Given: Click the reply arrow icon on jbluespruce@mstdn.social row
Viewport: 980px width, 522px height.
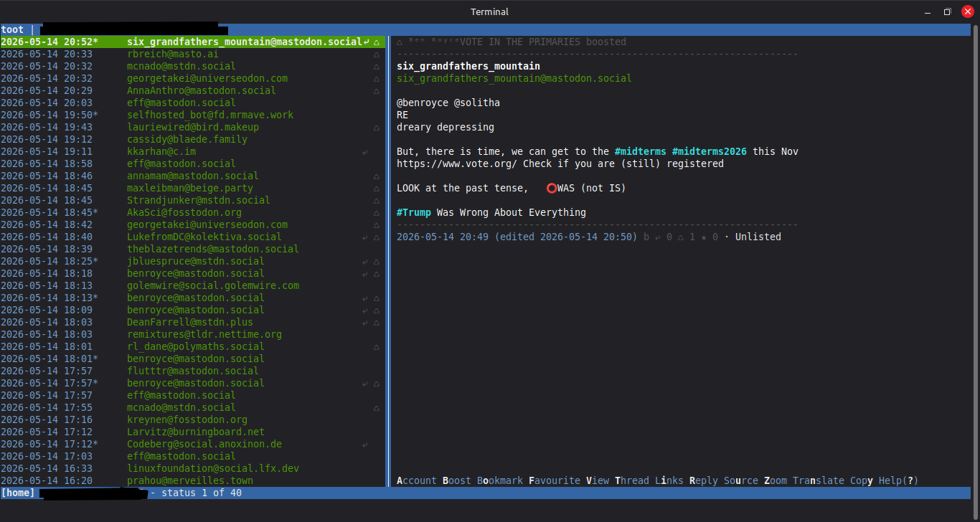Looking at the screenshot, I should 365,261.
